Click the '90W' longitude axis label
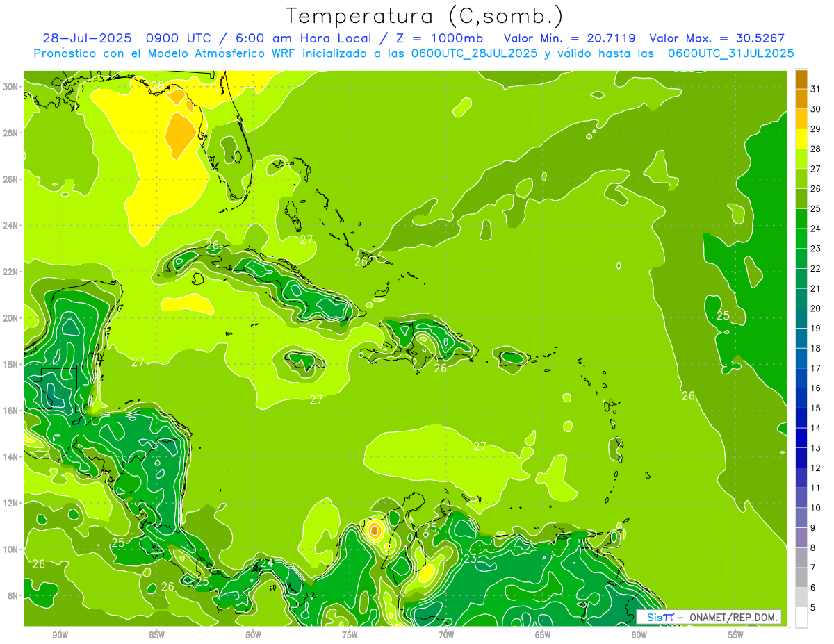The image size is (834, 644). pyautogui.click(x=60, y=635)
